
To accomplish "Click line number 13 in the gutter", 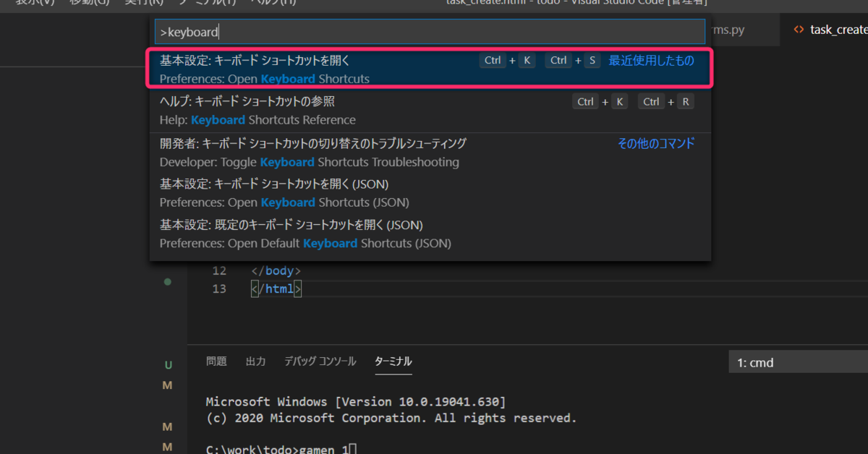I will coord(219,288).
